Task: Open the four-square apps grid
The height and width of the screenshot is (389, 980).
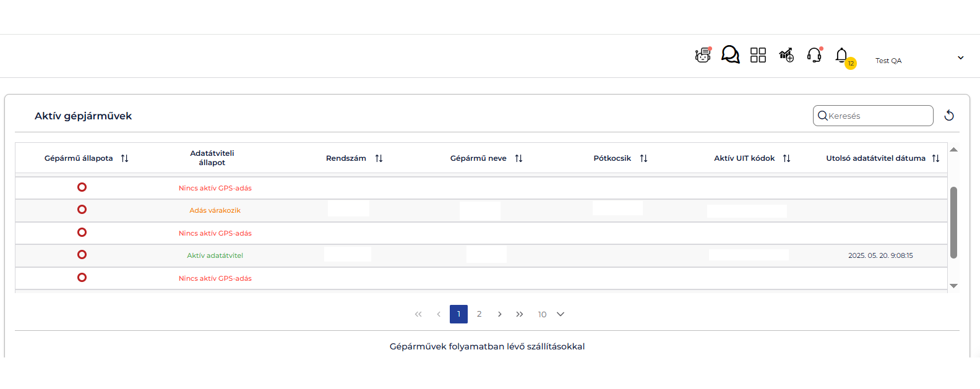Action: coord(758,55)
